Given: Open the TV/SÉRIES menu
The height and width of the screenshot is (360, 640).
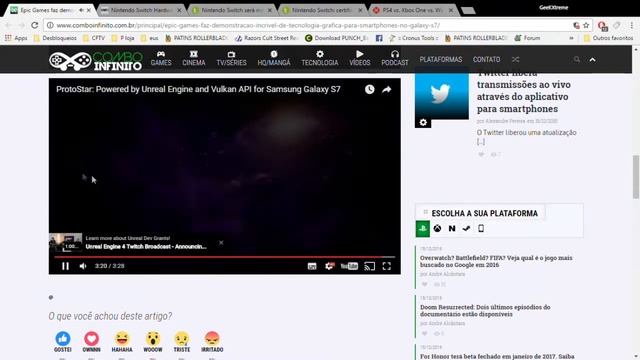Looking at the screenshot, I should click(x=231, y=59).
